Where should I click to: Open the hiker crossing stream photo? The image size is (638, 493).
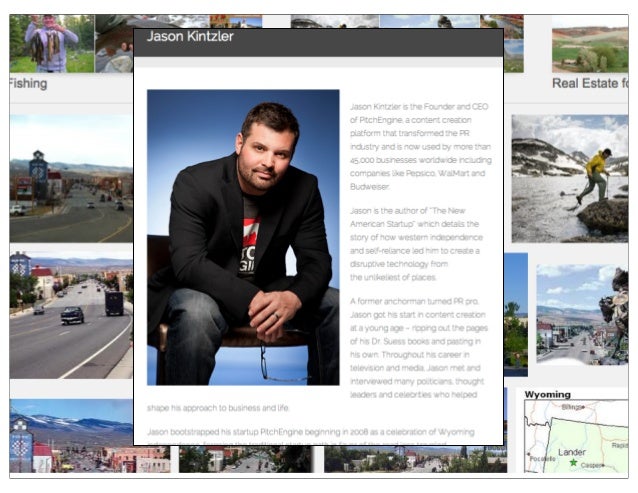(x=570, y=179)
